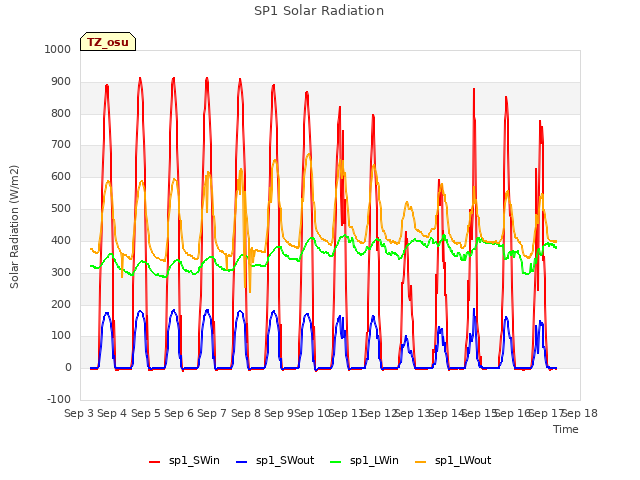Click the -100 y-axis tick label

point(59,399)
